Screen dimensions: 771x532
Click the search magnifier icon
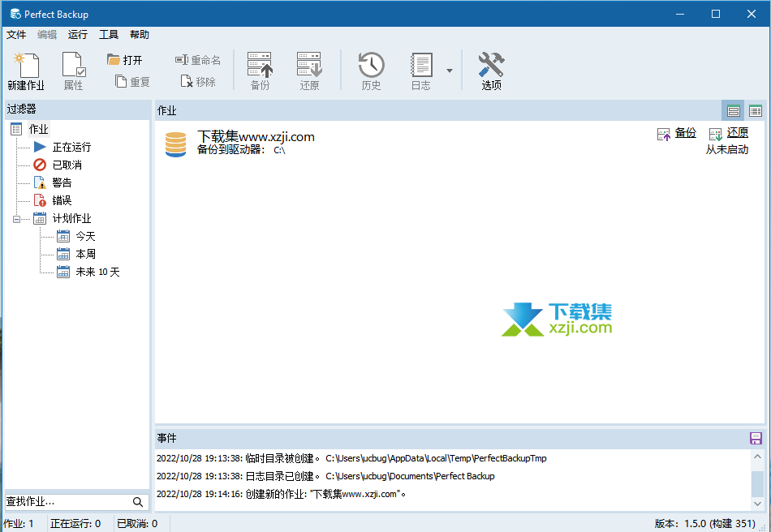click(138, 501)
